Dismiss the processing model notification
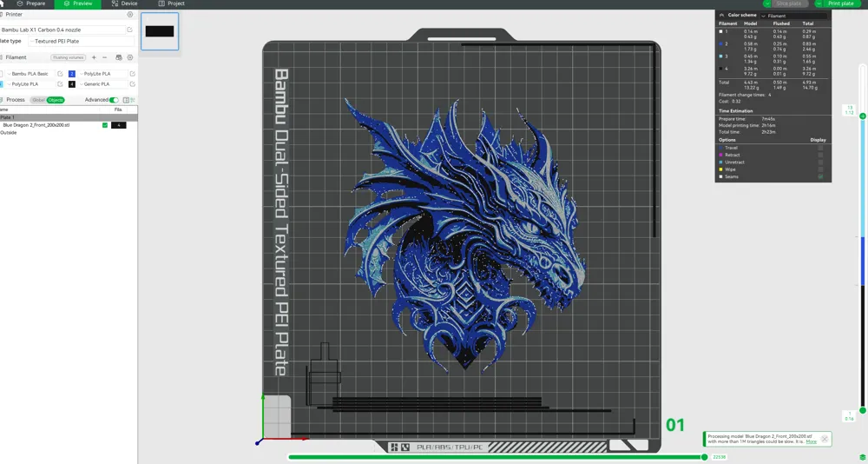 [825, 439]
